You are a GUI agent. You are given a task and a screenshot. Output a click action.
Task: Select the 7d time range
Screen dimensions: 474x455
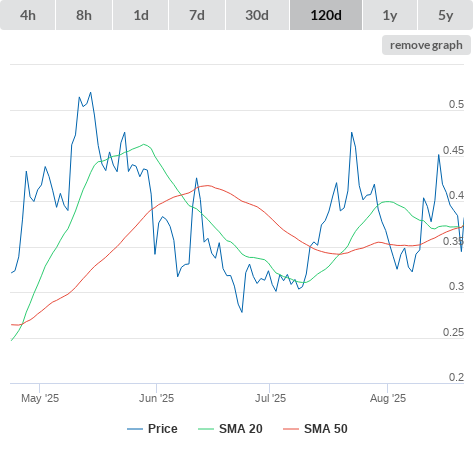pos(197,15)
